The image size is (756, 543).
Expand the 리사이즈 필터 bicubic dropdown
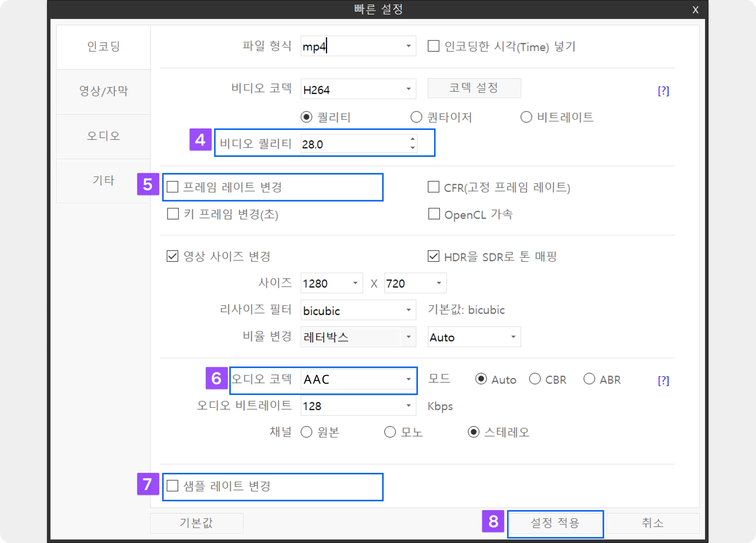point(408,310)
